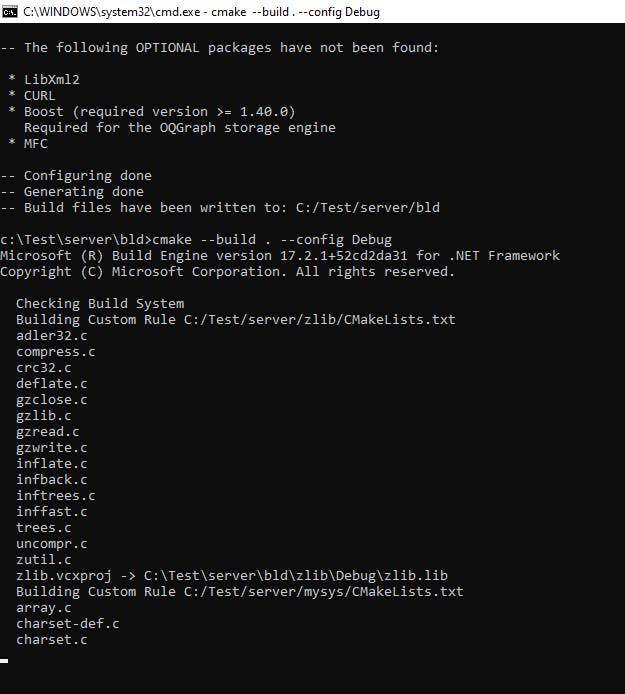Click the 'Generating done' message
This screenshot has height=694, width=625.
84,192
